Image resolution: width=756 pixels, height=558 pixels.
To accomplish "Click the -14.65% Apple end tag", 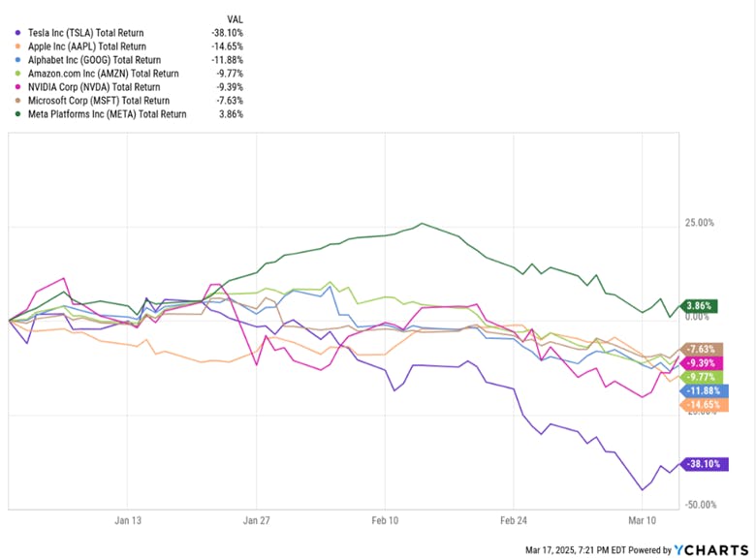I will pos(706,404).
